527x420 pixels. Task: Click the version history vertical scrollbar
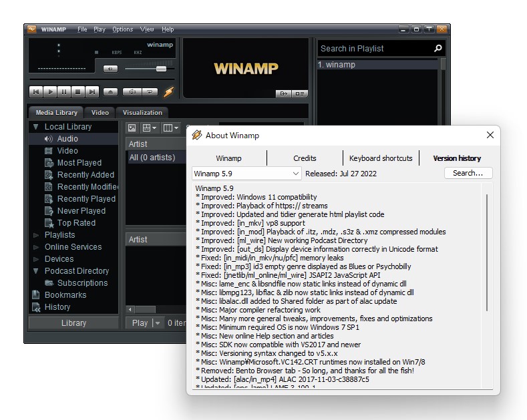point(487,252)
